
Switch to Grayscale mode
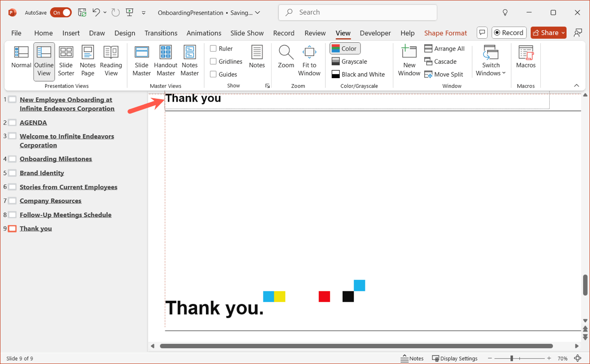[x=350, y=61]
